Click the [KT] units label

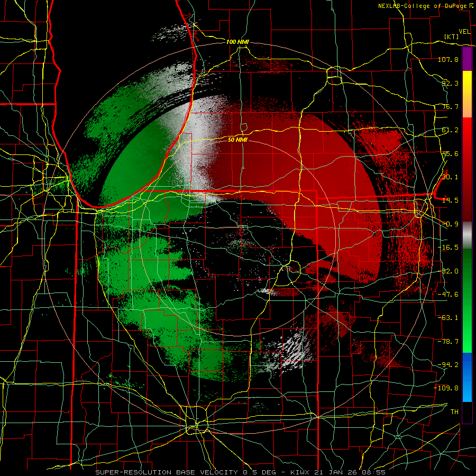click(452, 36)
